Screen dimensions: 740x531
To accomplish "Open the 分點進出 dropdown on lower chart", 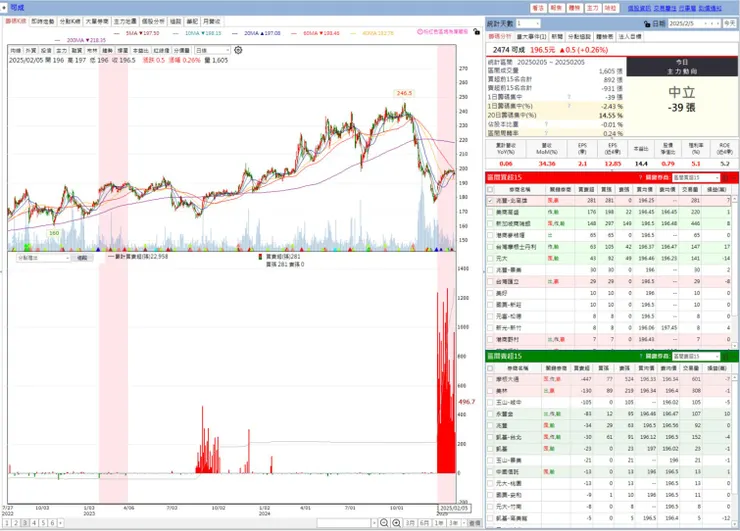I will click(43, 258).
